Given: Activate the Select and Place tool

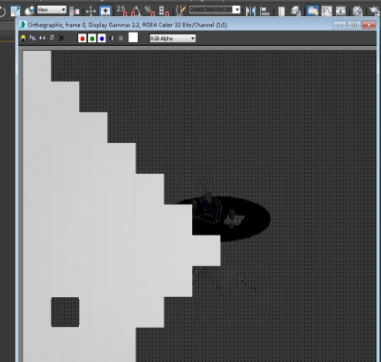Looking at the screenshot, I should click(x=29, y=11).
